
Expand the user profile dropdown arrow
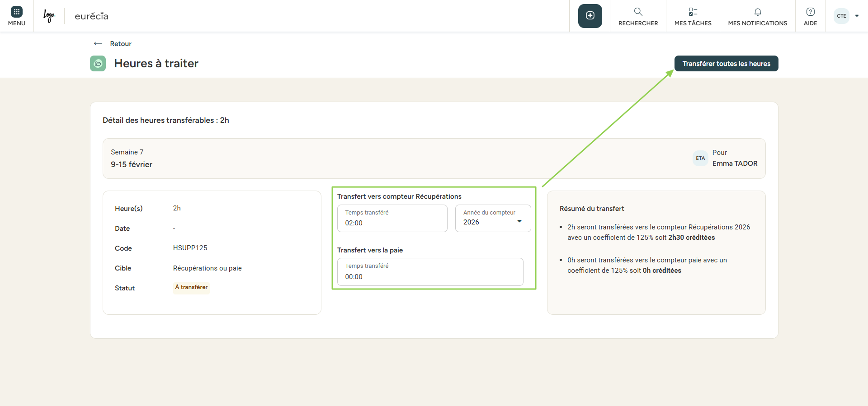[857, 16]
